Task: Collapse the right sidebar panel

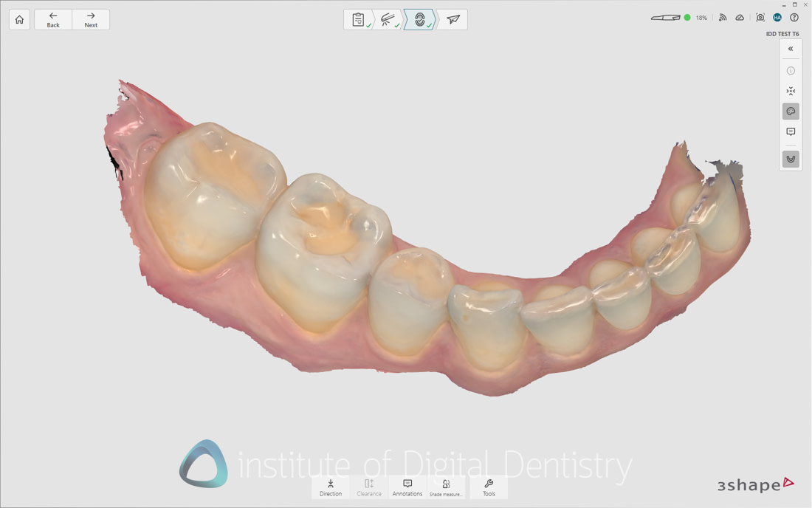Action: click(790, 48)
